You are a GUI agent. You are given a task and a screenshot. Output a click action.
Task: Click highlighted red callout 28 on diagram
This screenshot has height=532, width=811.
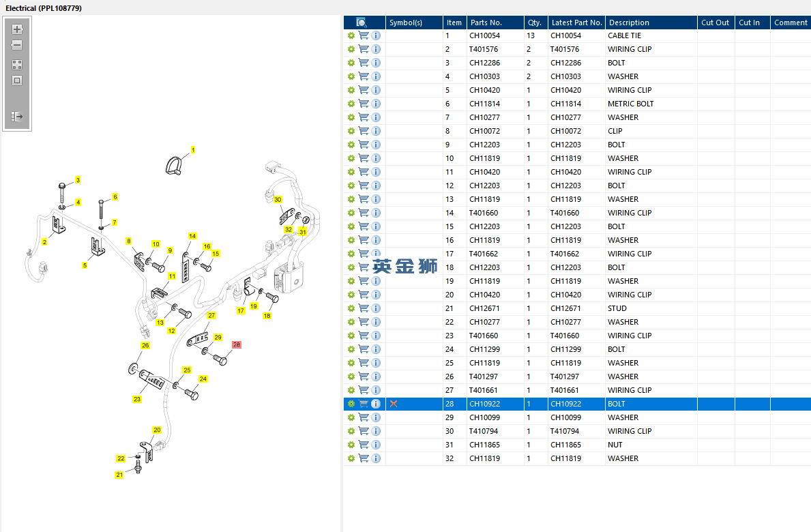[x=237, y=344]
